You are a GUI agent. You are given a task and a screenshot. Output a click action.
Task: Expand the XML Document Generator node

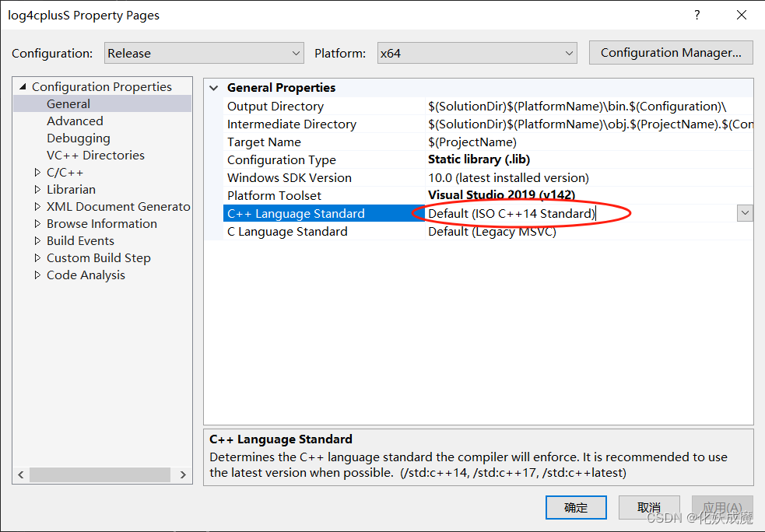coord(36,206)
